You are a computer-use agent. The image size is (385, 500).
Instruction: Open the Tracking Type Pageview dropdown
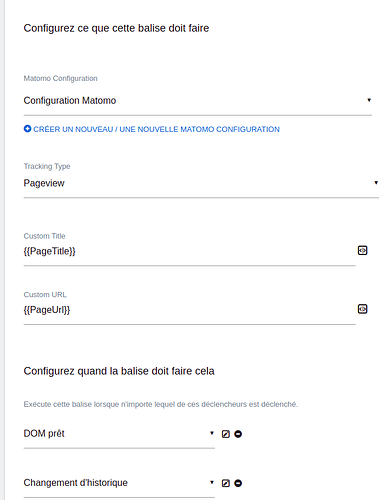click(201, 183)
